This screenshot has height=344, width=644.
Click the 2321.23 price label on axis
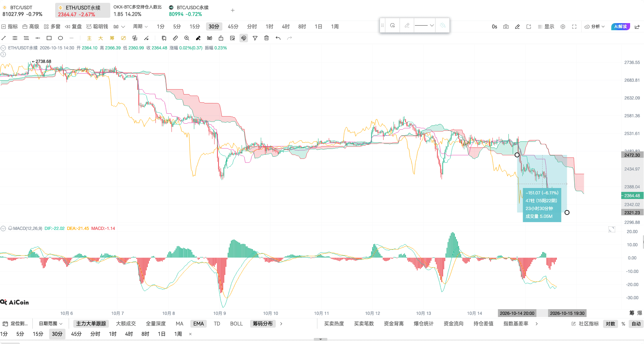click(x=632, y=213)
